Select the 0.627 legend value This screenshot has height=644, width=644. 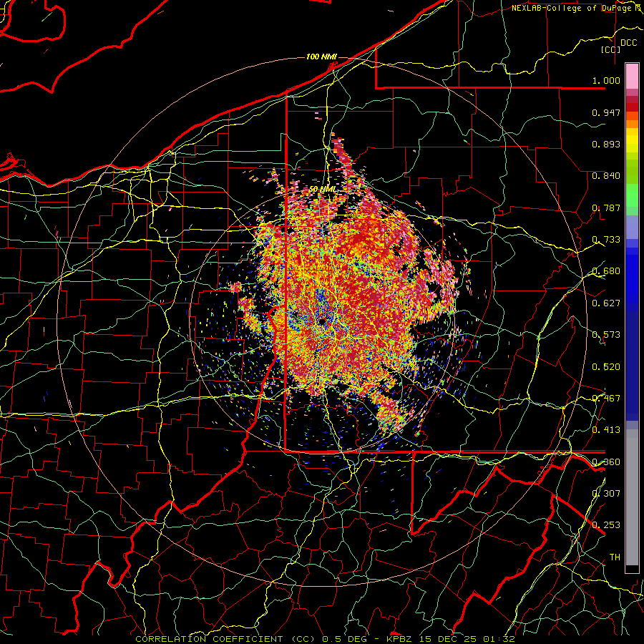[606, 303]
